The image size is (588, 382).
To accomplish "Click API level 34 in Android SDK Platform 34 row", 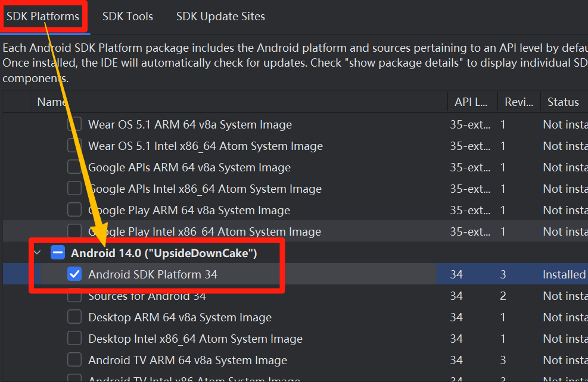I will [x=456, y=274].
